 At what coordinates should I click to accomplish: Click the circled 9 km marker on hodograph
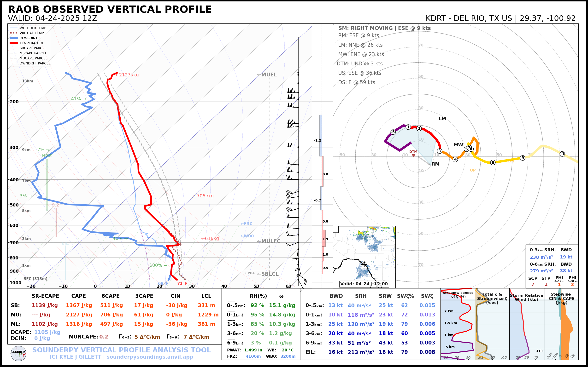[523, 158]
